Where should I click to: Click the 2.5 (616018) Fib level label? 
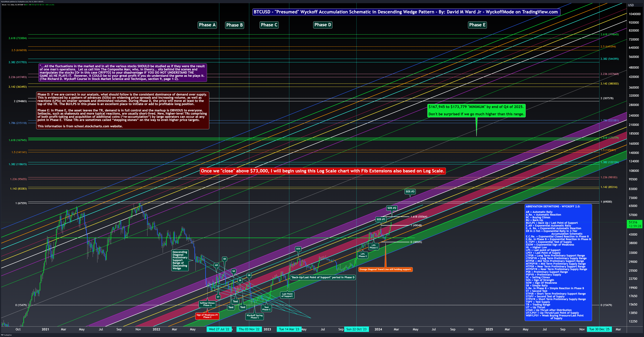(x=19, y=50)
